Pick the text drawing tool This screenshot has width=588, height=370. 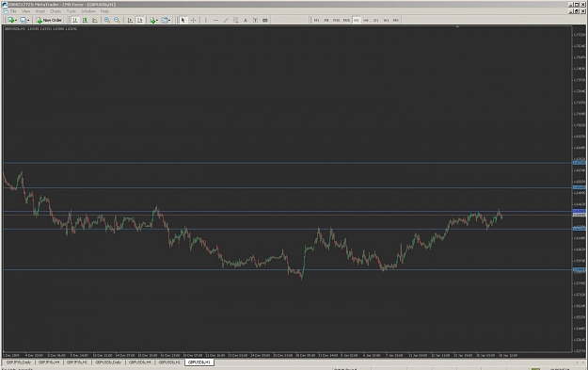click(246, 21)
